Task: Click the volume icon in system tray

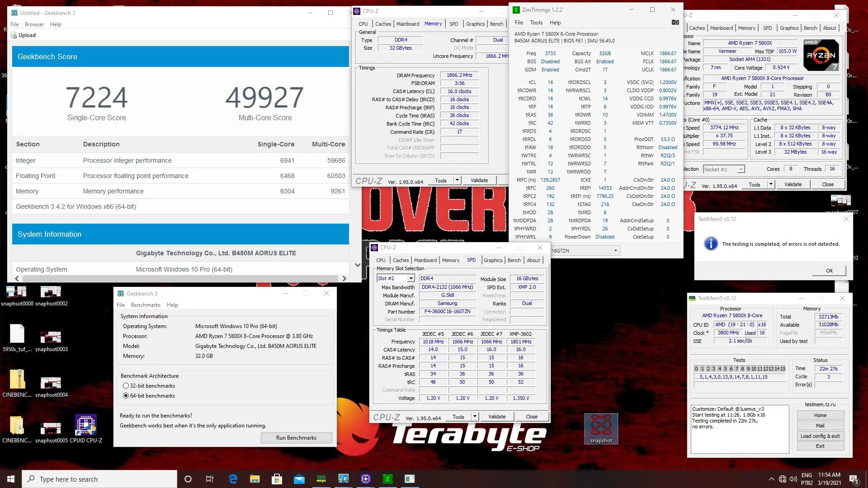Action: pos(793,479)
